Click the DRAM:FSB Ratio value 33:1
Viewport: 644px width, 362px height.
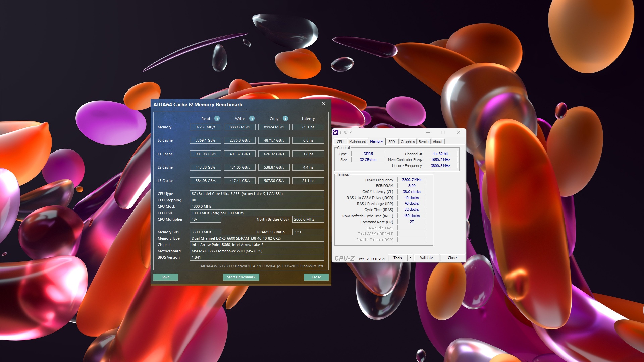point(308,232)
